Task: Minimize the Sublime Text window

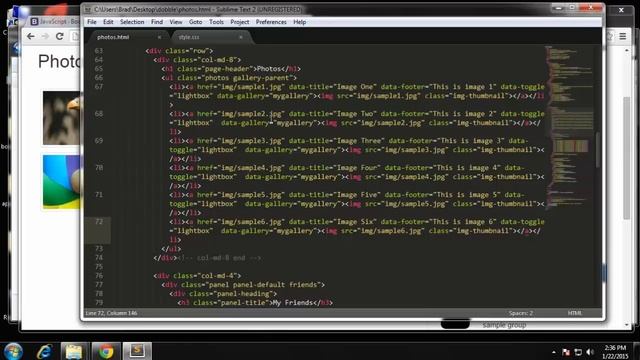Action: pos(559,8)
